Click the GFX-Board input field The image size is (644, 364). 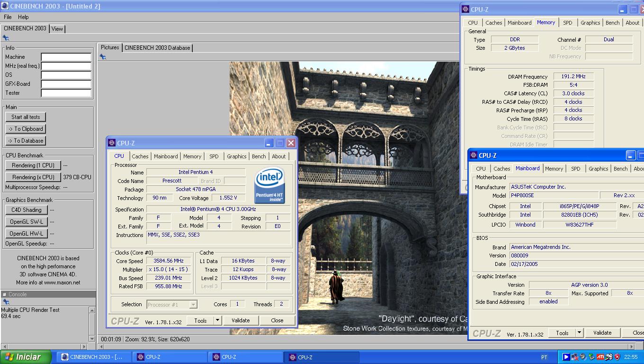pos(66,84)
